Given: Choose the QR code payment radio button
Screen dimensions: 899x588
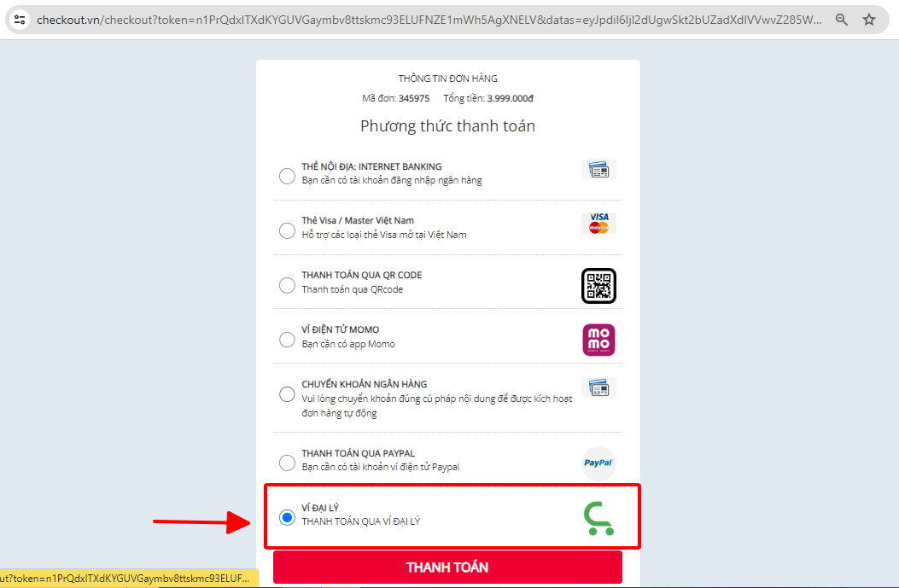Looking at the screenshot, I should (x=287, y=285).
